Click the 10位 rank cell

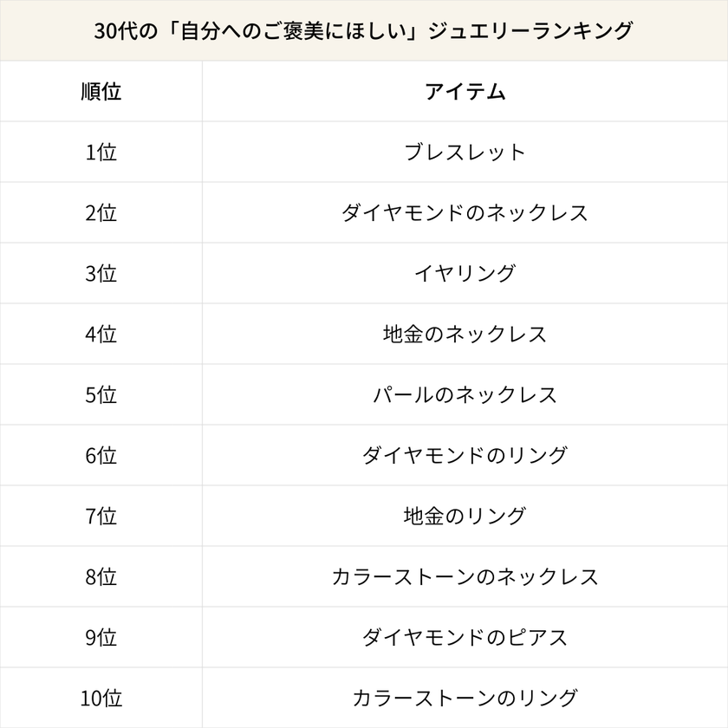101,698
